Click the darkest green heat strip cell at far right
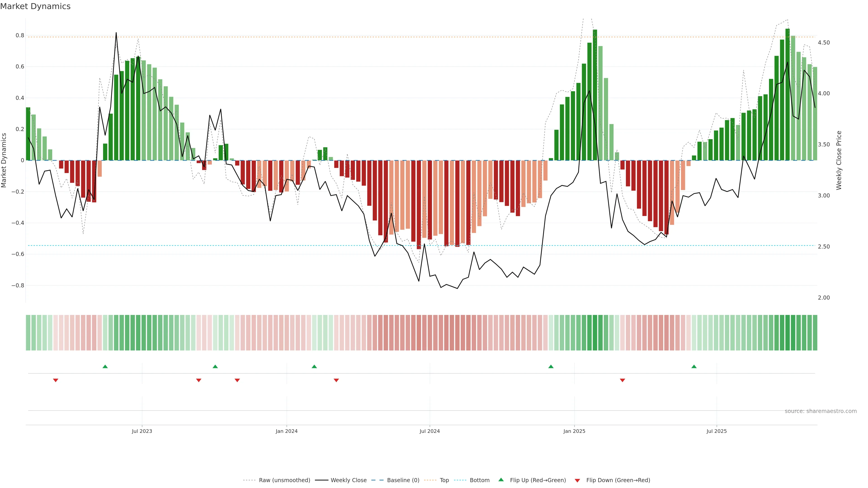The height and width of the screenshot is (488, 868). [x=788, y=332]
